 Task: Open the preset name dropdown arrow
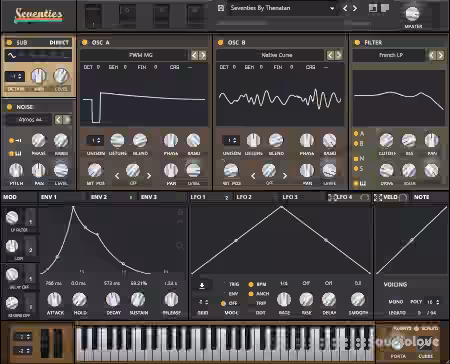332,8
